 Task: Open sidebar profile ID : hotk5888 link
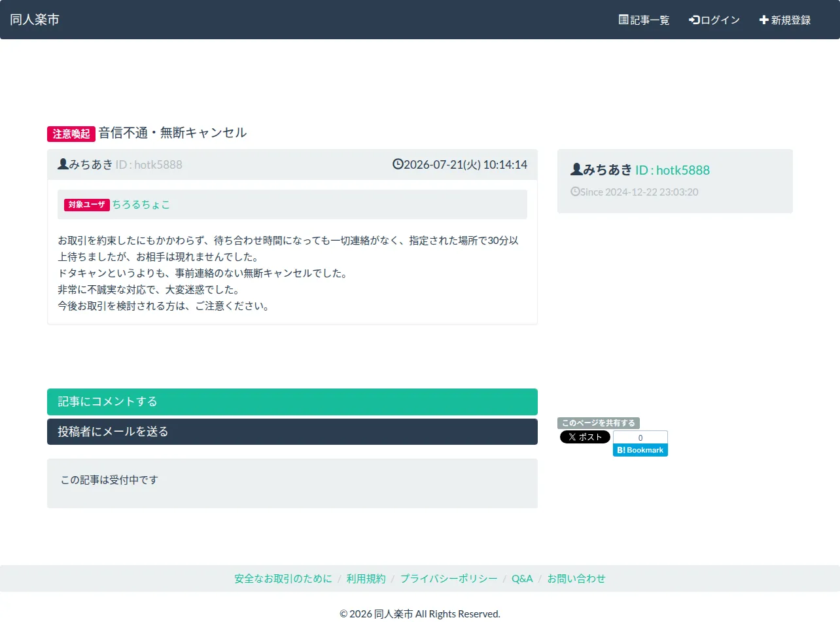(673, 170)
